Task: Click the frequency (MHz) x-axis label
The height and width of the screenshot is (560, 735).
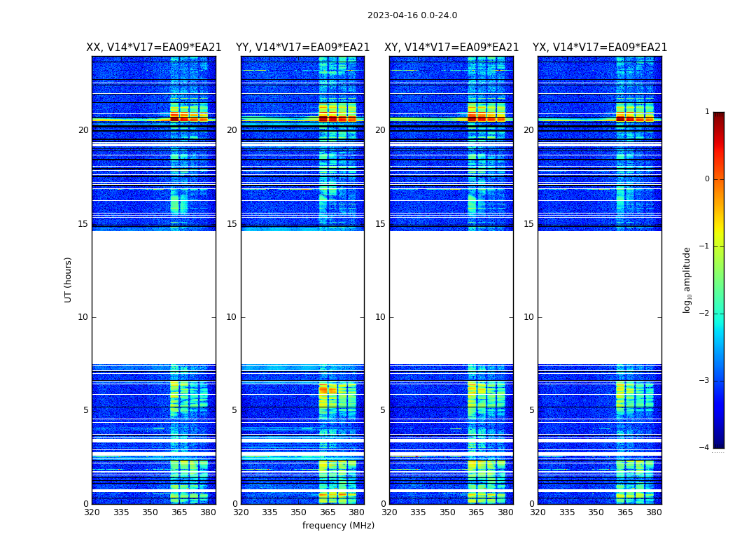Action: pyautogui.click(x=338, y=526)
